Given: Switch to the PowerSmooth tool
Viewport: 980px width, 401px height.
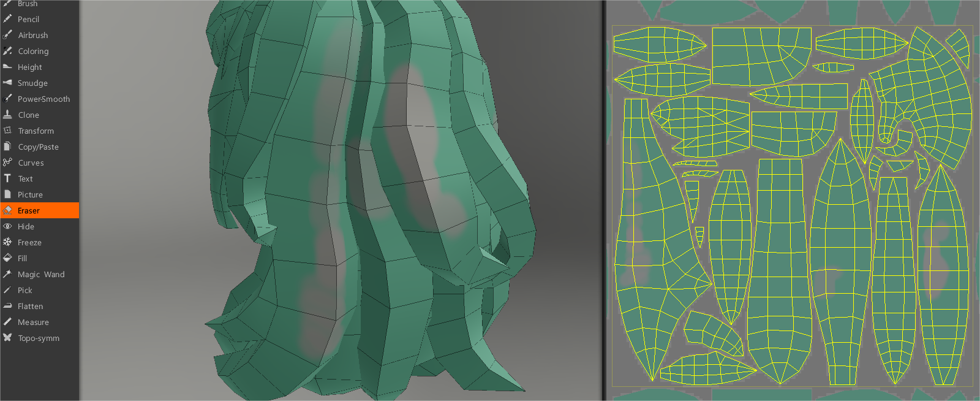Looking at the screenshot, I should pyautogui.click(x=43, y=99).
